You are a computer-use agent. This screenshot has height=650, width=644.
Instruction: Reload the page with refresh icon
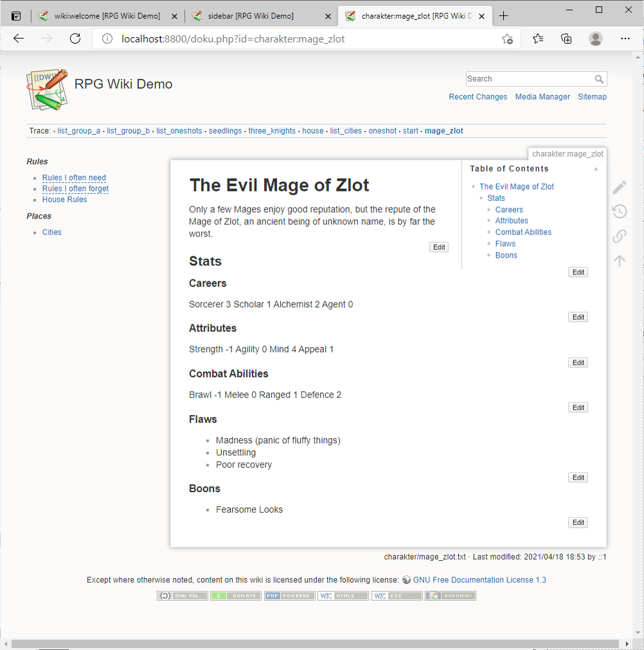(x=75, y=39)
